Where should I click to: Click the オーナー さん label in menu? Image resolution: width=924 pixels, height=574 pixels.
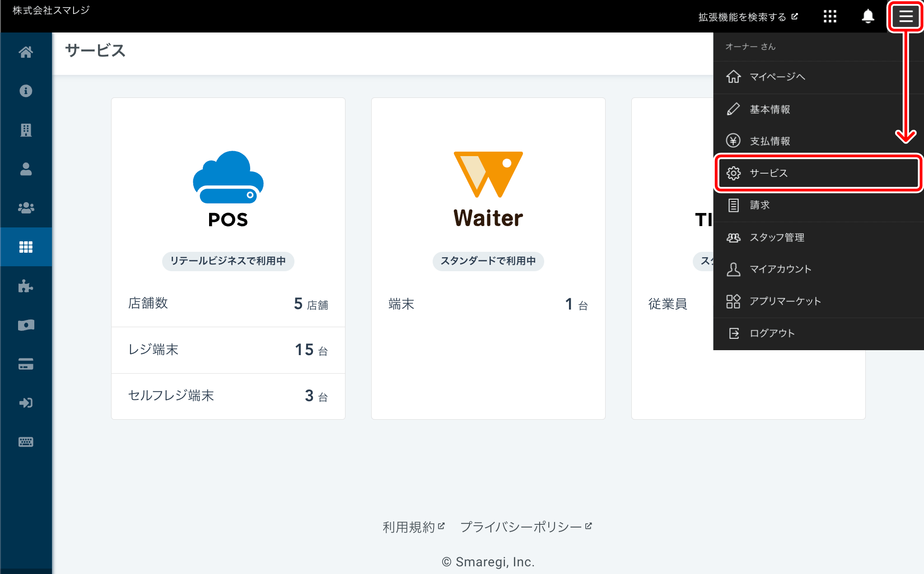tap(750, 46)
